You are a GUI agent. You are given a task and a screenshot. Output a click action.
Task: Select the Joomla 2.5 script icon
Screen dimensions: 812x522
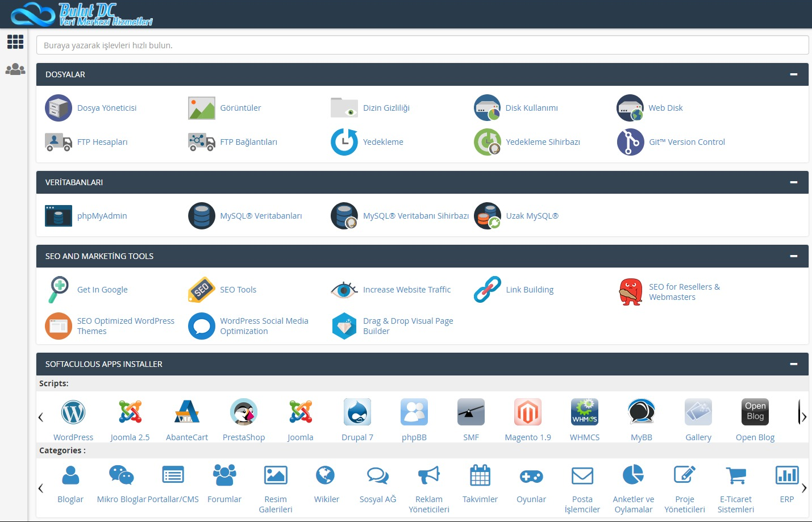tap(130, 412)
